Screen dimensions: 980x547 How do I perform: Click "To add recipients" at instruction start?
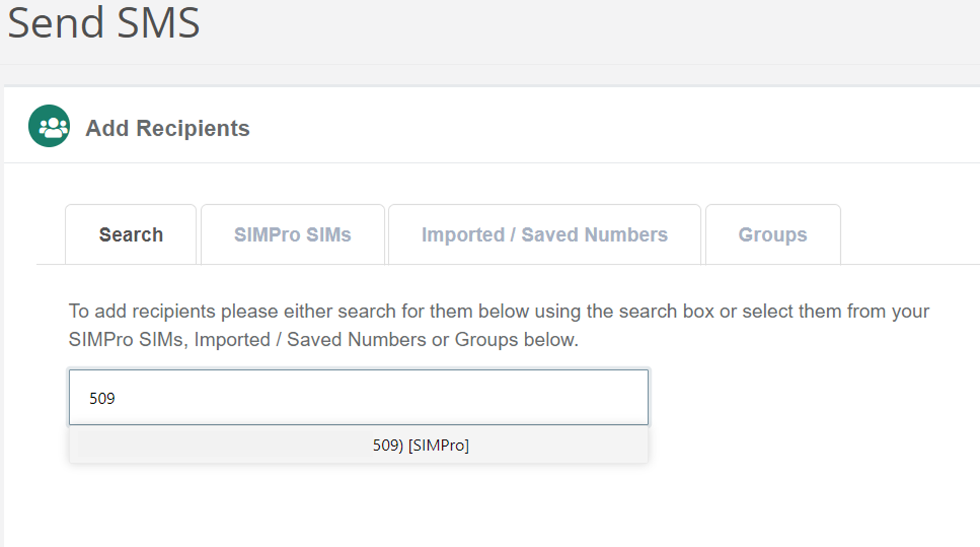142,311
